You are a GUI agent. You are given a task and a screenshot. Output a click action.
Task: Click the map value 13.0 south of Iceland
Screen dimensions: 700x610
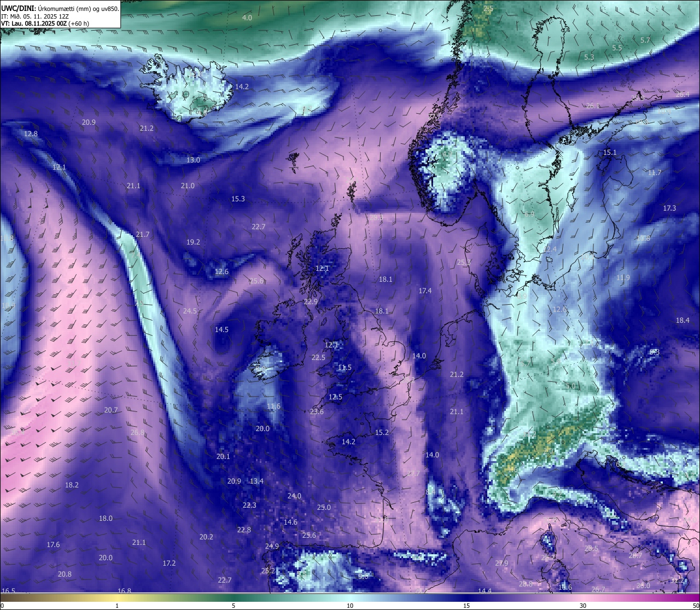193,160
